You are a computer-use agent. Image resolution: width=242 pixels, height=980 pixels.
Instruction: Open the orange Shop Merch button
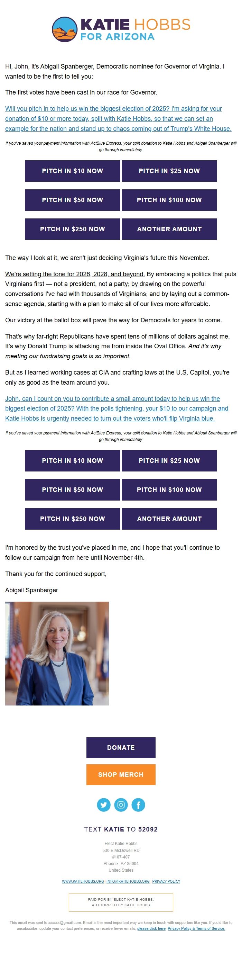pyautogui.click(x=121, y=774)
